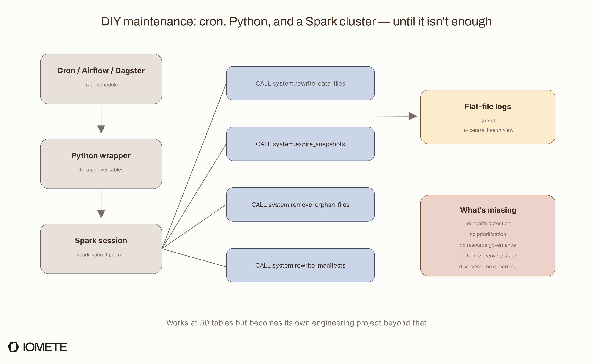Click 'no prioritization' line
The height and width of the screenshot is (364, 593).
point(488,234)
